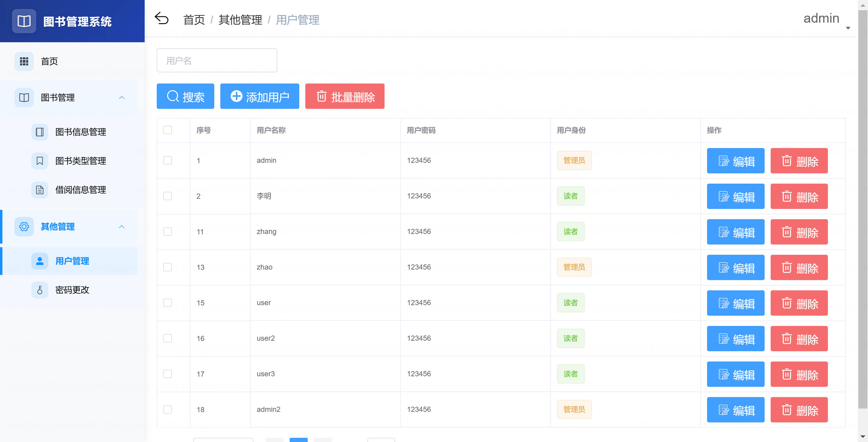Click the plus icon in 添加用户 button
This screenshot has height=442, width=868.
(x=236, y=96)
